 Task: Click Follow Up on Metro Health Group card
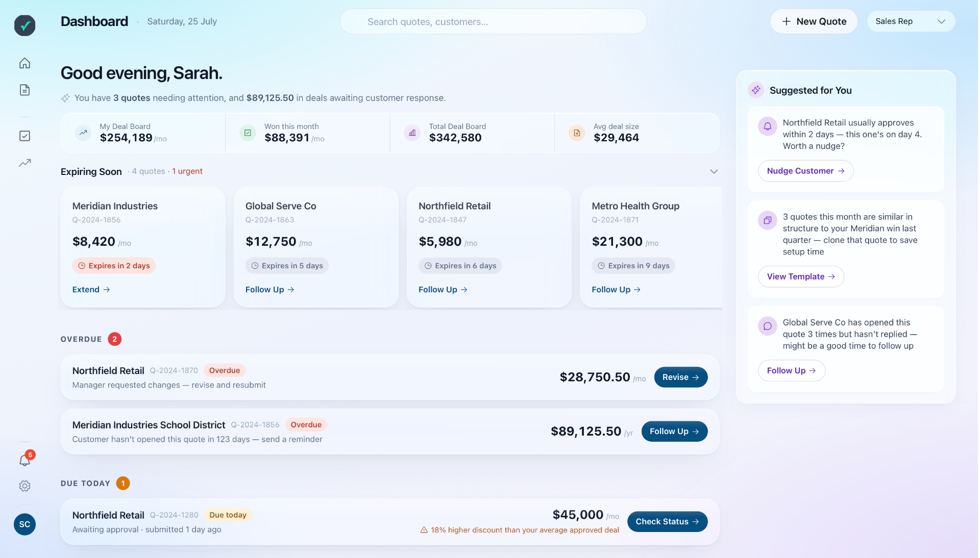pyautogui.click(x=616, y=289)
